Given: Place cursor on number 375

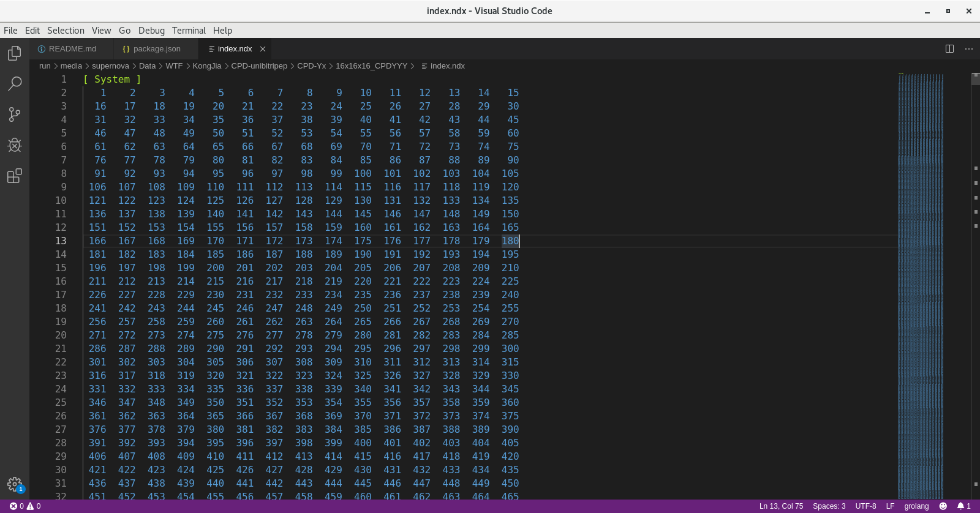Looking at the screenshot, I should tap(510, 416).
